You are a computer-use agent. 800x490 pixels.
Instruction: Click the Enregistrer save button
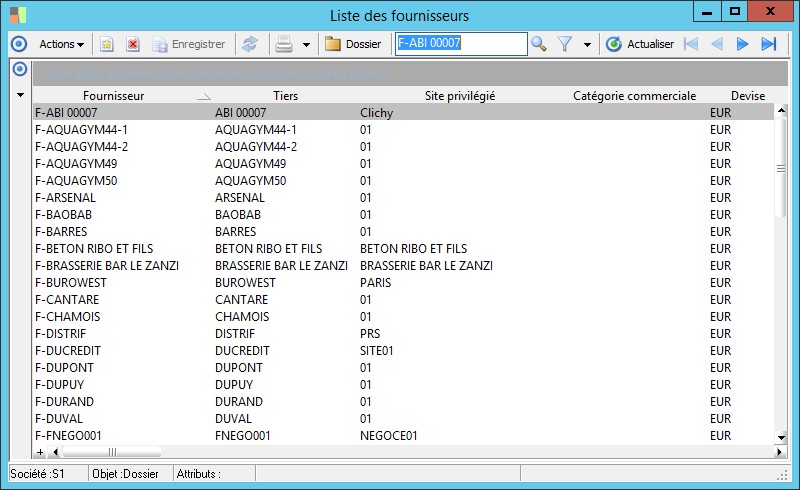pos(189,44)
